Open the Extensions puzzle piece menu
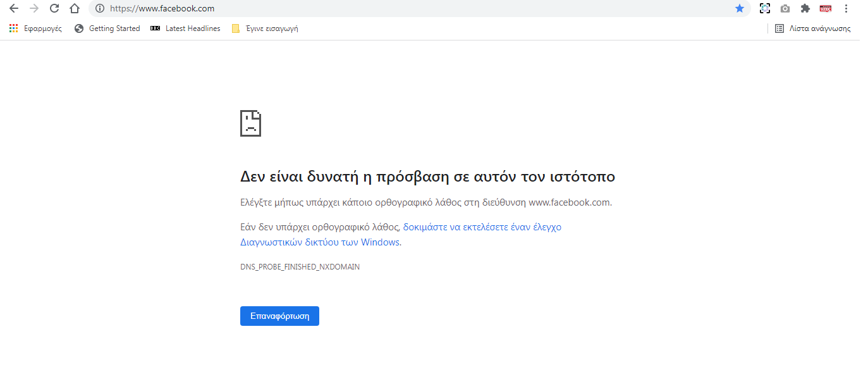 (805, 9)
